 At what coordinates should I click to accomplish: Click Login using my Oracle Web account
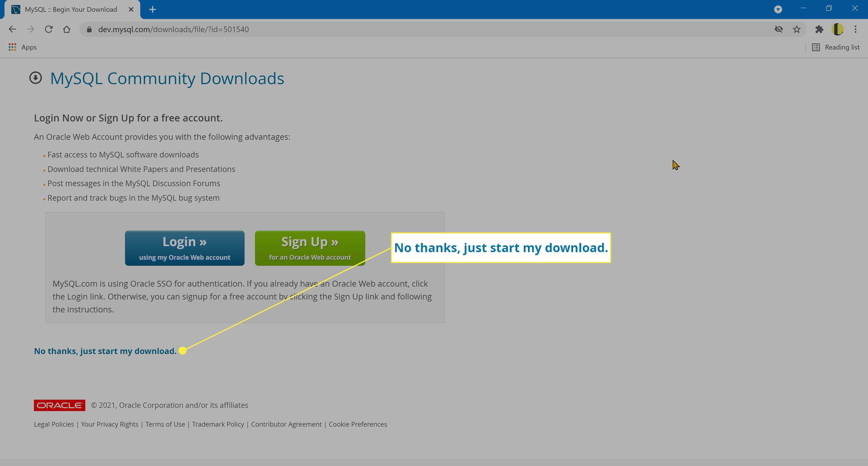click(185, 248)
